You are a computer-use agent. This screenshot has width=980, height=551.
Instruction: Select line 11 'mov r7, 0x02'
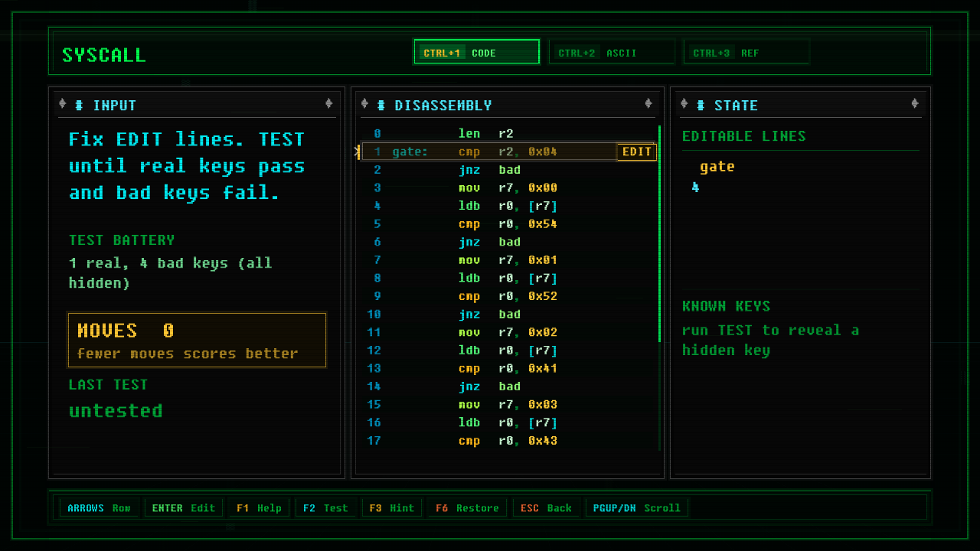coord(508,332)
